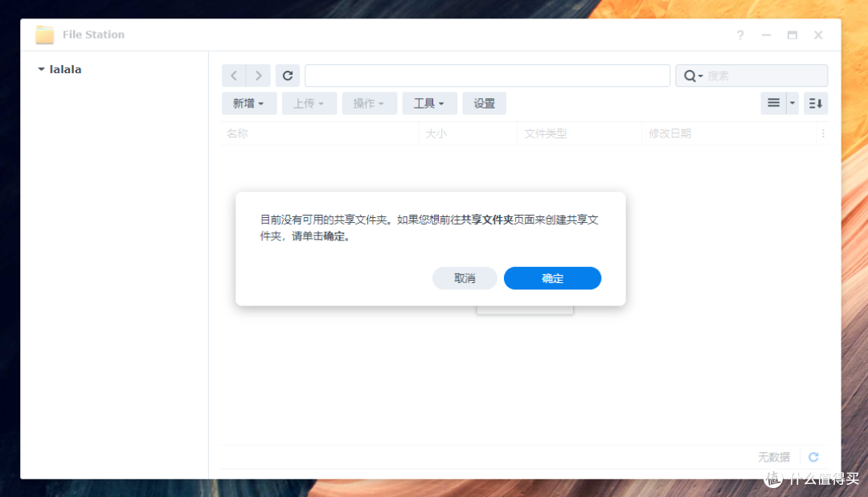Click the File Station folder icon
This screenshot has width=868, height=497.
click(x=45, y=35)
